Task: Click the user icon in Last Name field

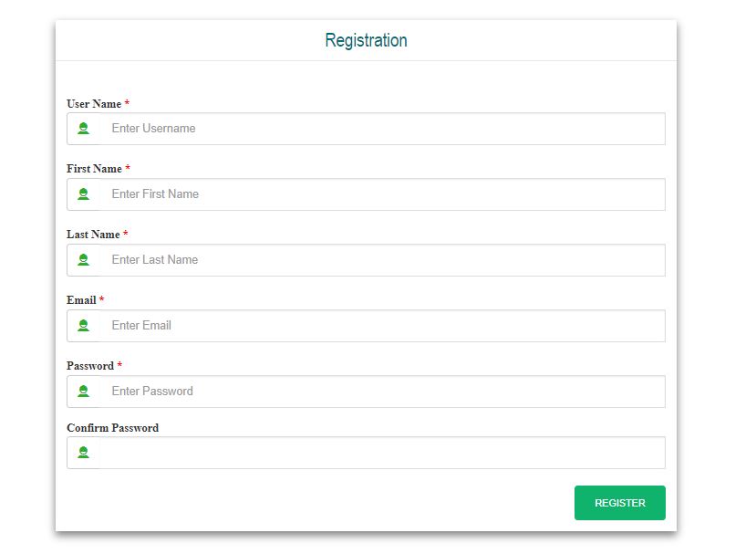Action: 83,259
